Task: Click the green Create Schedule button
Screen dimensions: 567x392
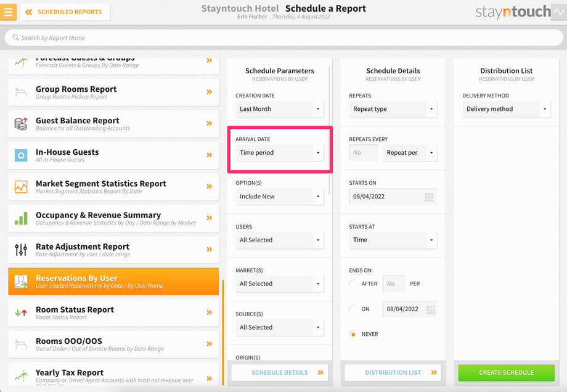Action: click(x=506, y=372)
